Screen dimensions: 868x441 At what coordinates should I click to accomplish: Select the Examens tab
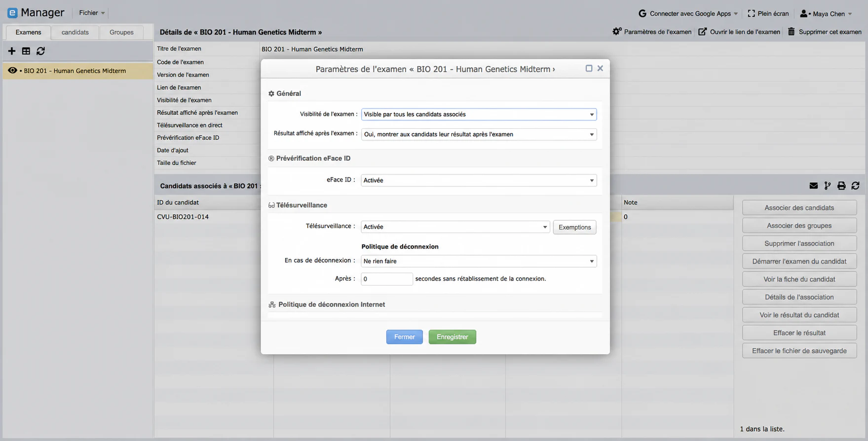(28, 32)
